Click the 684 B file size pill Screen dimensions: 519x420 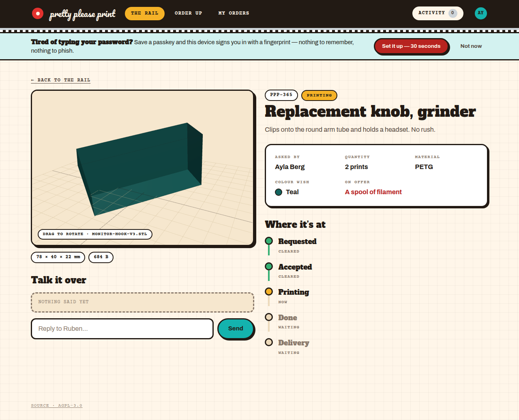click(x=101, y=257)
